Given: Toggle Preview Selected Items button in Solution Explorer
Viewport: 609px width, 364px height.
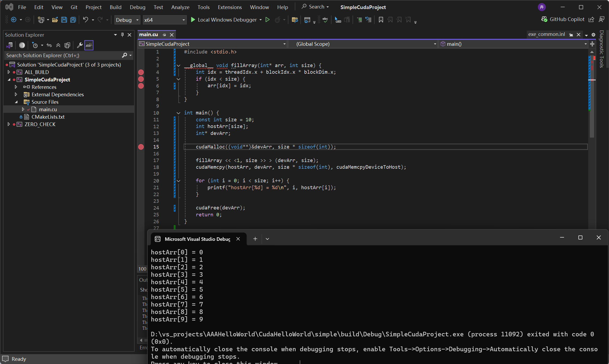Looking at the screenshot, I should [x=89, y=45].
